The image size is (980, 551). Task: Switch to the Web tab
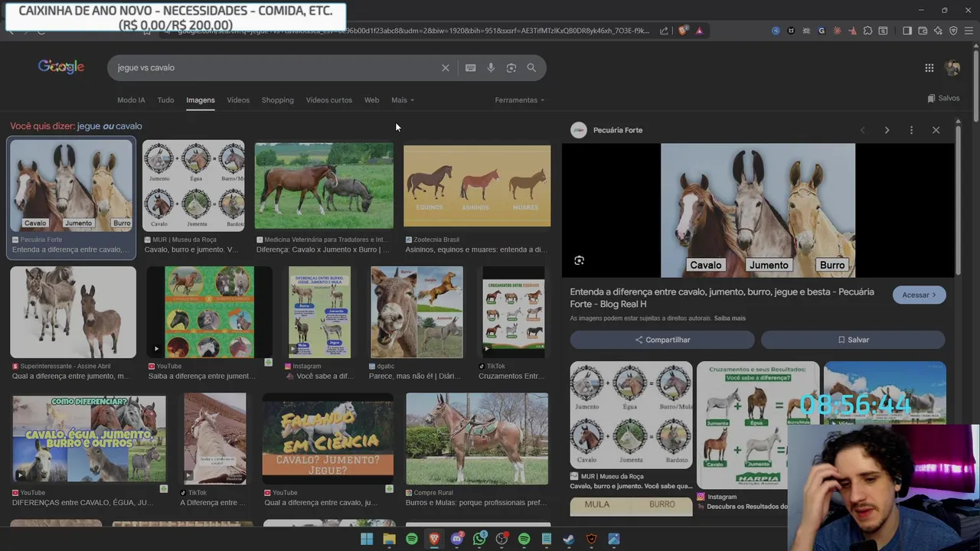click(x=371, y=99)
